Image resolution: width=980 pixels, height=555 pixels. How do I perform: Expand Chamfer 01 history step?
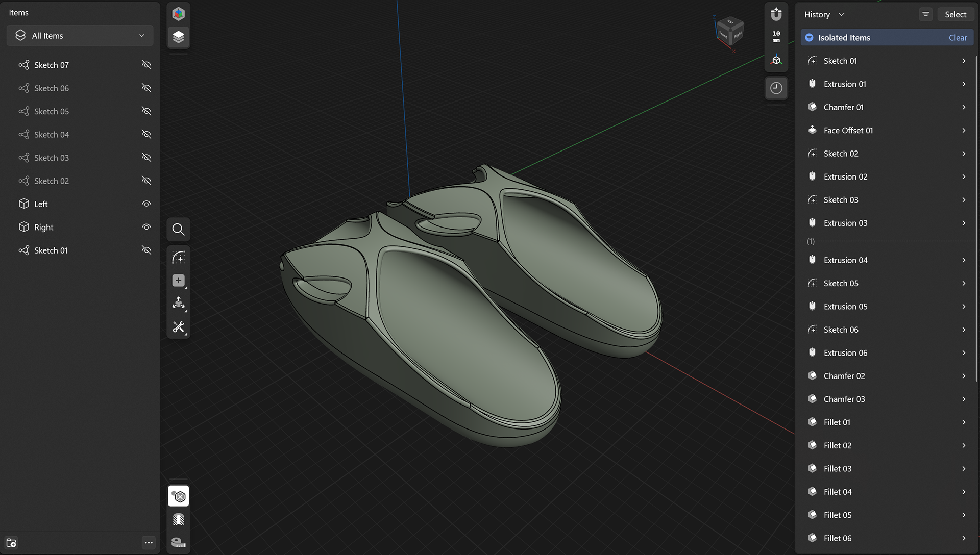click(x=964, y=107)
